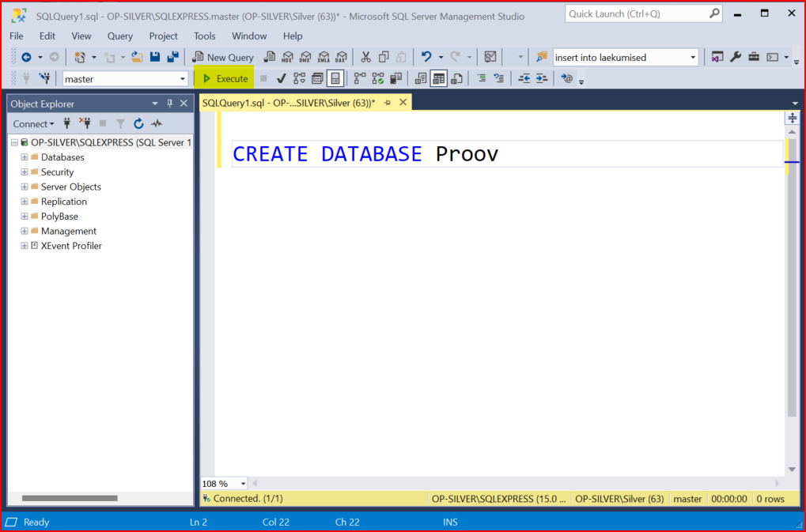Refresh the Object Explorer tree
This screenshot has height=532, width=806.
tap(138, 123)
